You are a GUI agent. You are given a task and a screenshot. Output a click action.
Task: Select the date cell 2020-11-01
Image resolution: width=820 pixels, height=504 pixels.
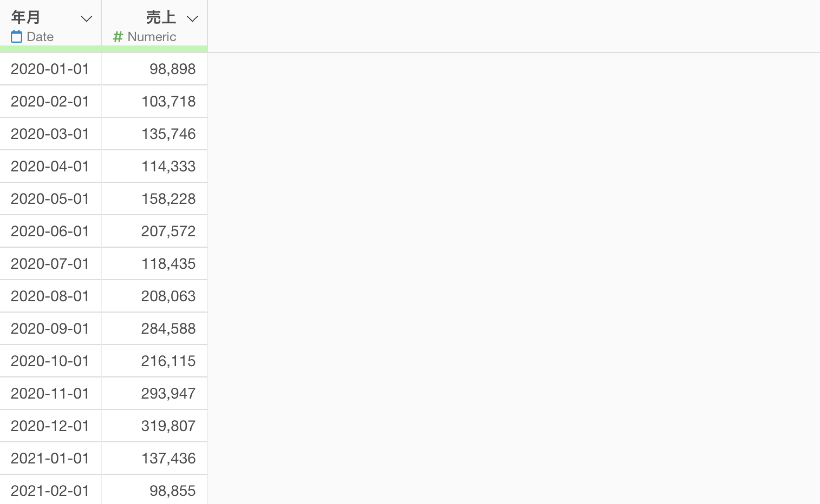(50, 393)
